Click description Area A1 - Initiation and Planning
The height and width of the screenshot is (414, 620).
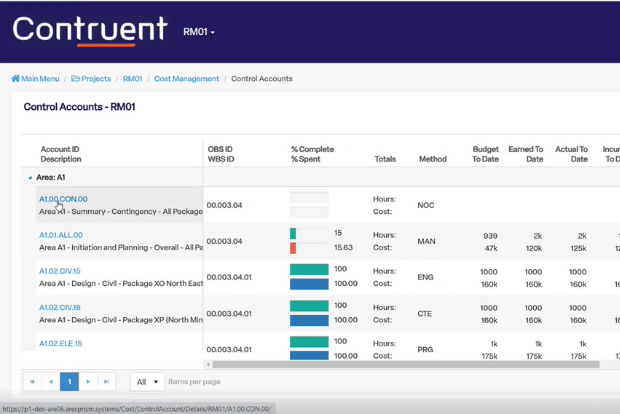(x=121, y=248)
